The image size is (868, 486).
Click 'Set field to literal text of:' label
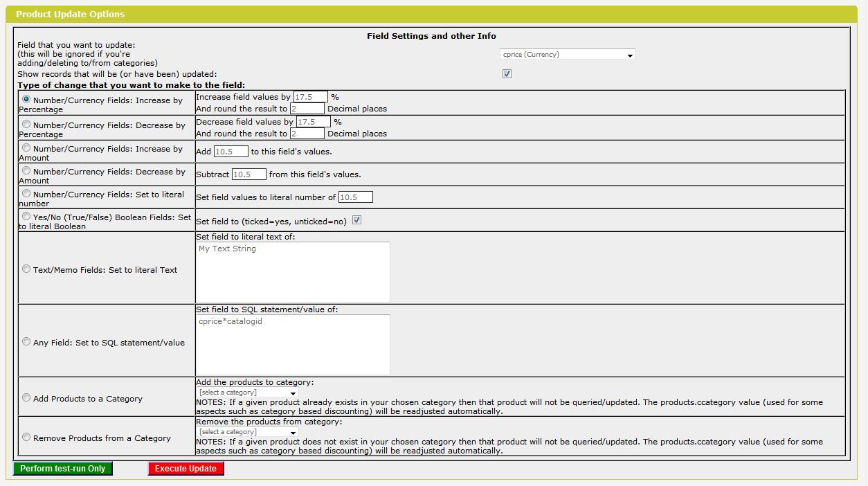click(x=245, y=237)
